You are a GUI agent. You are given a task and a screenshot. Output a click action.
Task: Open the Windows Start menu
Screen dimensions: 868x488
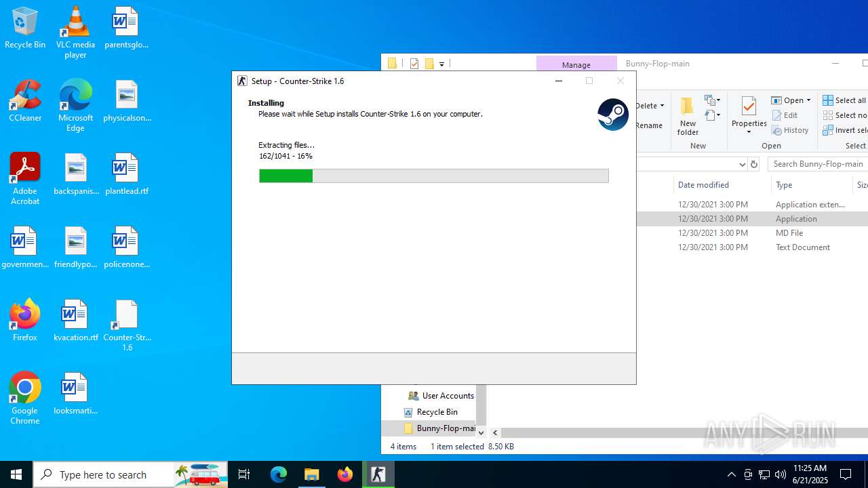click(16, 474)
